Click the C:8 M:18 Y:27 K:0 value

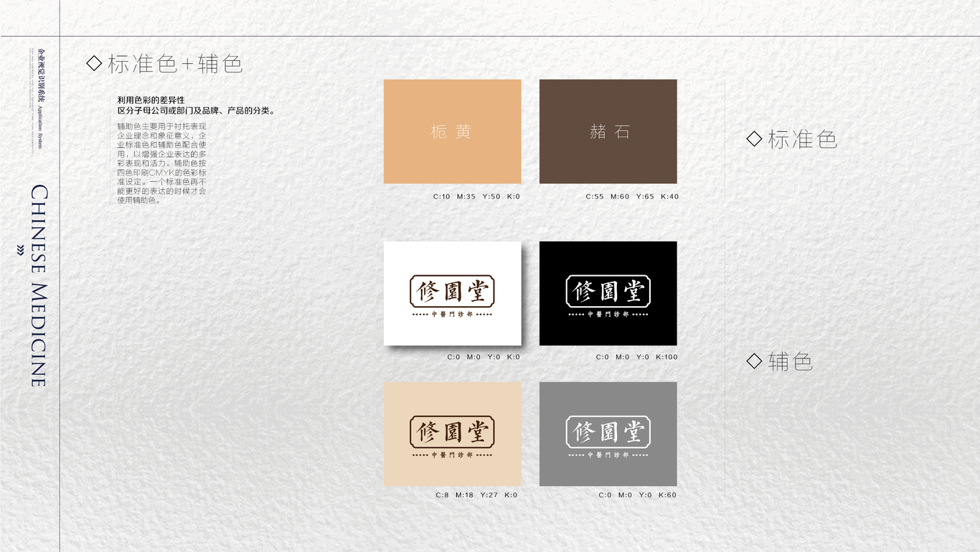[x=476, y=495]
